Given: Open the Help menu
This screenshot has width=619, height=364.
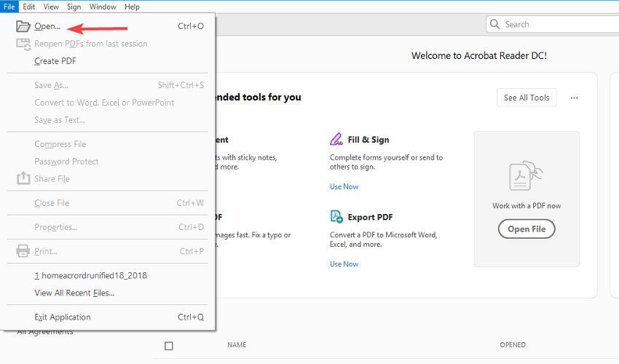Looking at the screenshot, I should (132, 7).
